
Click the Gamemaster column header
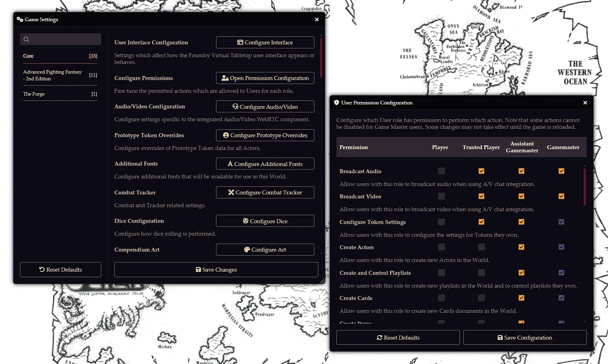[563, 147]
